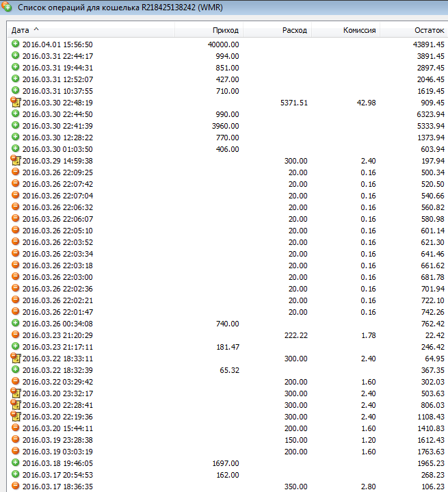
Task: Select the balance value 806.03
Action: point(433,405)
